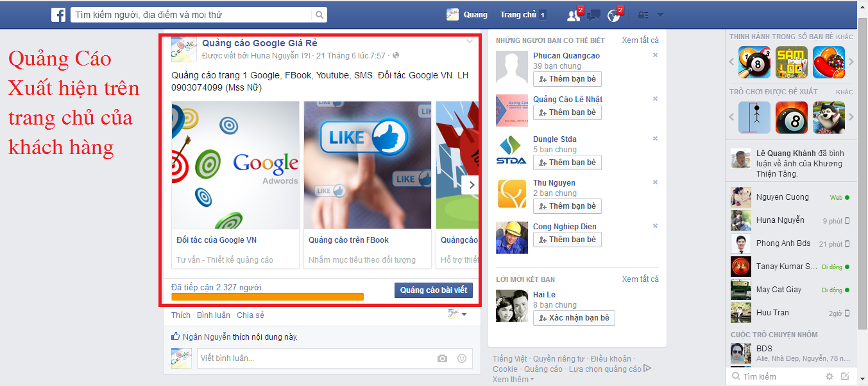
Task: Open the comment-as identity dropdown
Action: 457,314
